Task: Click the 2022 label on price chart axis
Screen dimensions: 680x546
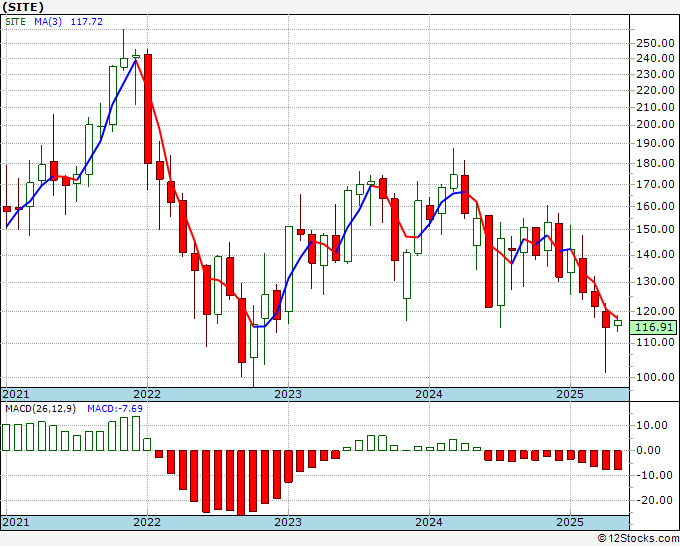Action: (147, 394)
